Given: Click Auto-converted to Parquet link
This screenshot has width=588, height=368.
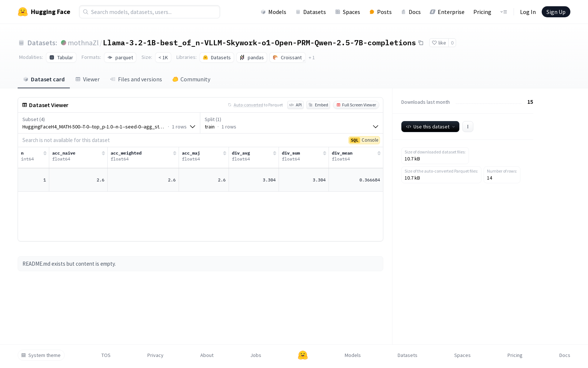Looking at the screenshot, I should click(x=255, y=105).
